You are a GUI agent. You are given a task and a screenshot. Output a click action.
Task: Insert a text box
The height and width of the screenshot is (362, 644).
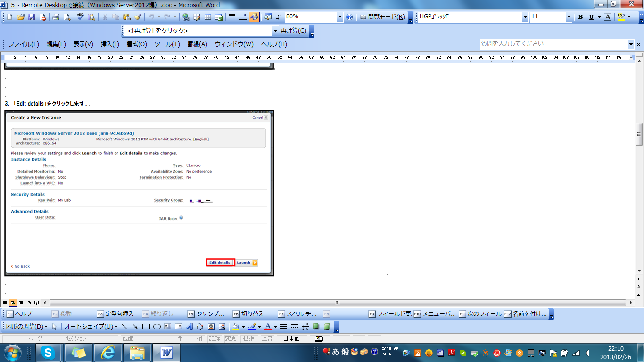pos(167,326)
